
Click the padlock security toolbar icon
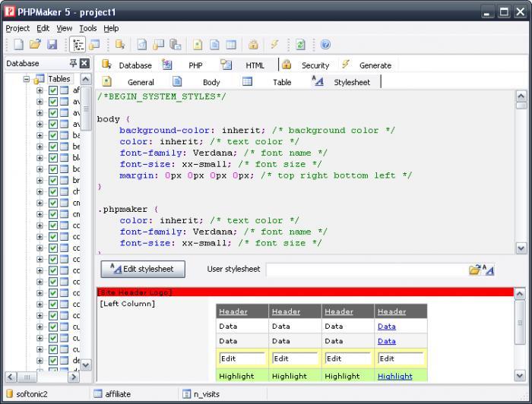click(x=253, y=45)
